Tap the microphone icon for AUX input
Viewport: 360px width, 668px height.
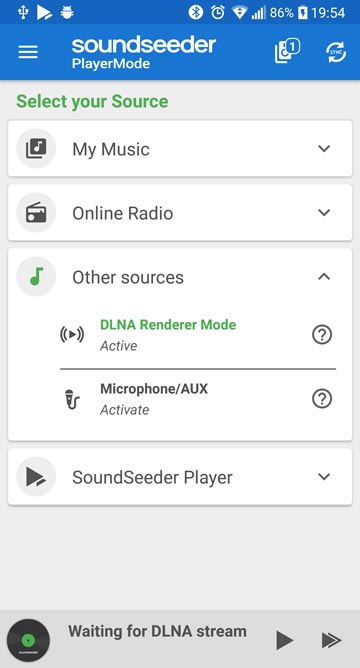tap(72, 400)
